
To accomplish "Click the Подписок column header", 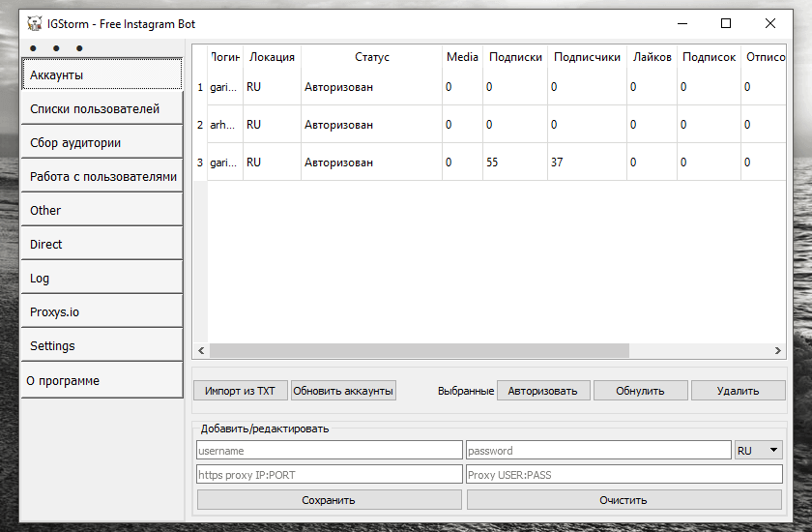I will point(709,57).
